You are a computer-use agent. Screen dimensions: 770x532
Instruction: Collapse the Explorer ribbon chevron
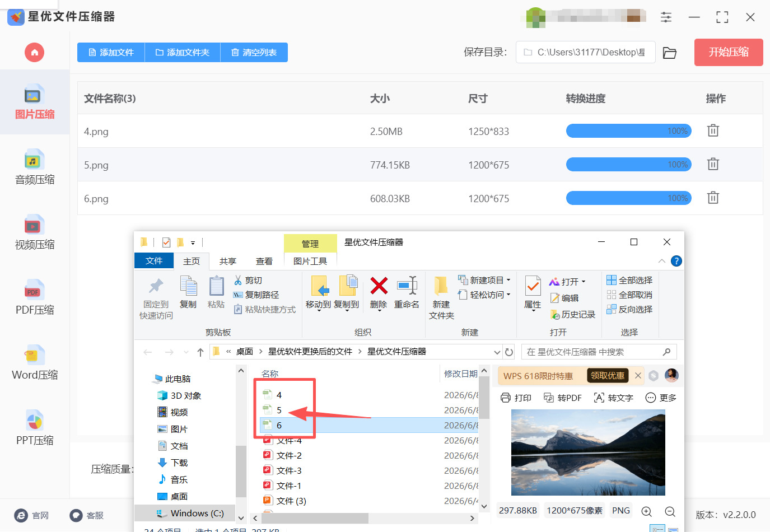click(x=662, y=261)
